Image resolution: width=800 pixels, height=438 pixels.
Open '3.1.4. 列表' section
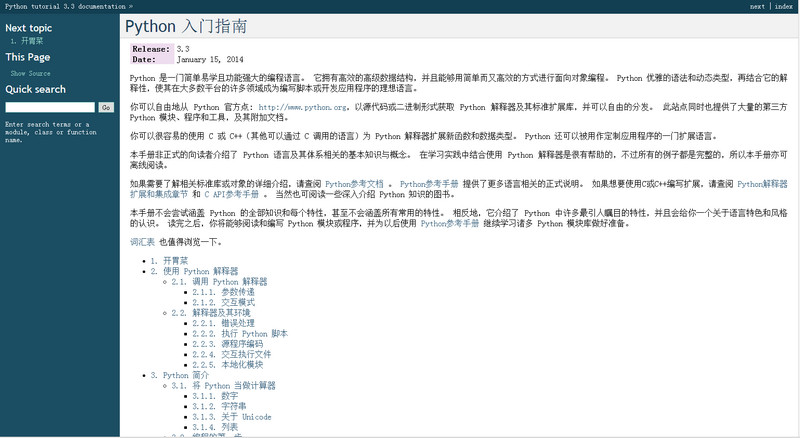point(215,427)
